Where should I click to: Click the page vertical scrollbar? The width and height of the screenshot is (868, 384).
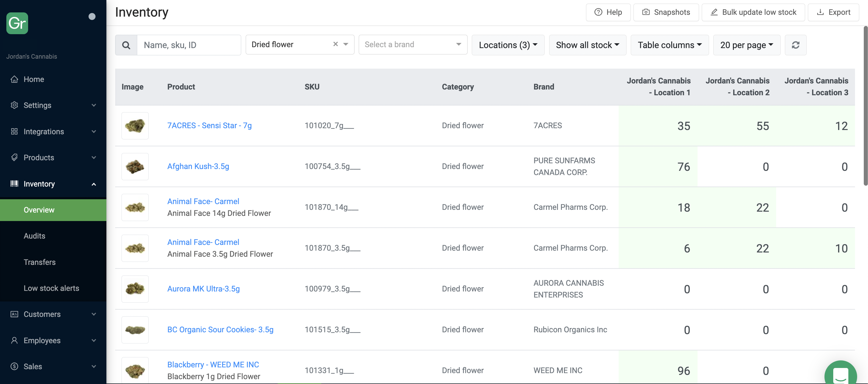[865, 105]
